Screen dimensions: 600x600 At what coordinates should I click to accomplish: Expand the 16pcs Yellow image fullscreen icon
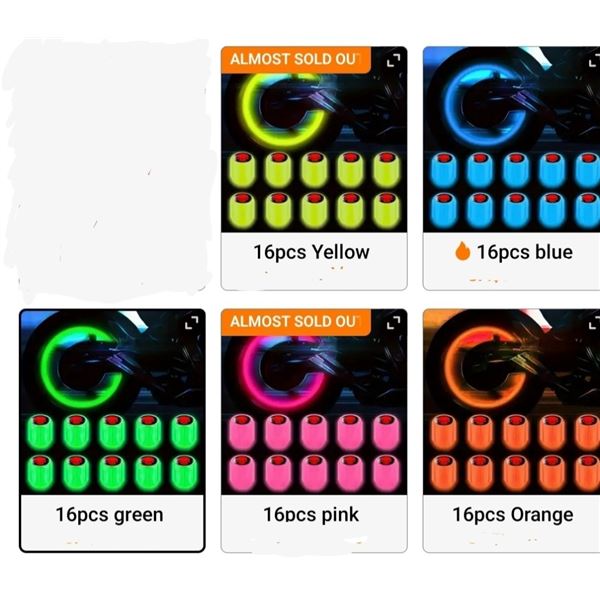pos(393,60)
